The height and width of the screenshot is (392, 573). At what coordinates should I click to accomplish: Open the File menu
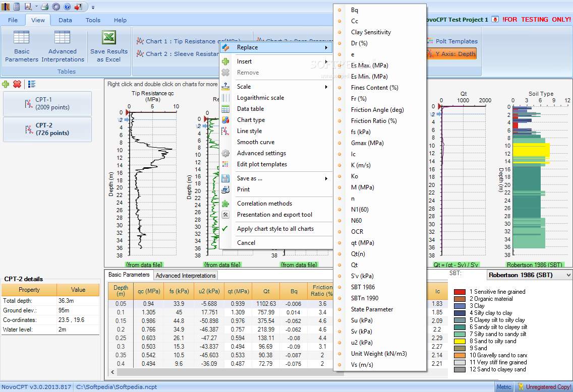click(x=13, y=20)
